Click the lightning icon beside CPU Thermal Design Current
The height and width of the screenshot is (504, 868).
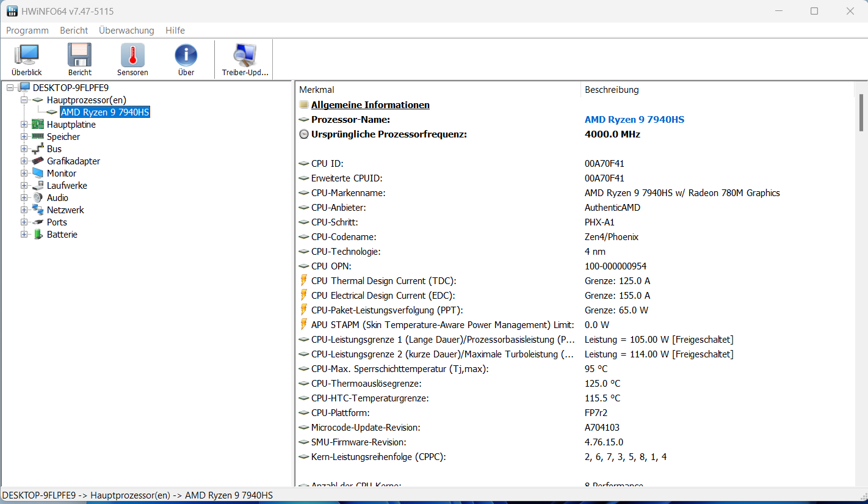tap(304, 280)
